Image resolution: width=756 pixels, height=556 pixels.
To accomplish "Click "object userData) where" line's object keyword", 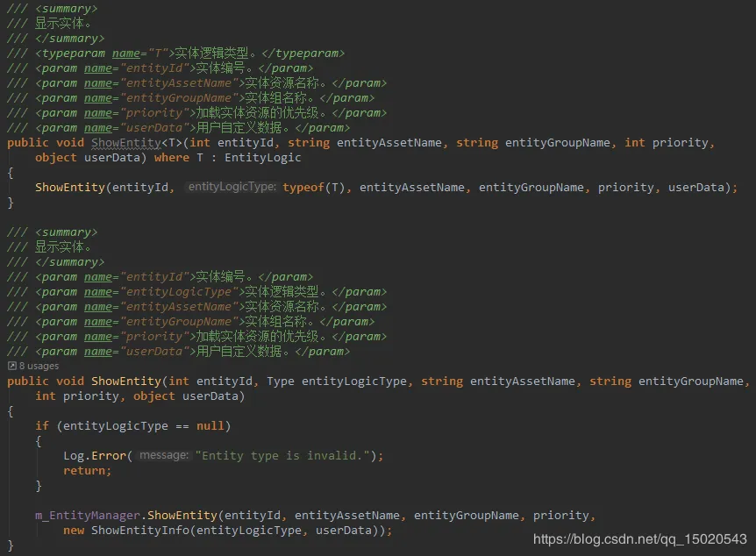I will (x=56, y=158).
